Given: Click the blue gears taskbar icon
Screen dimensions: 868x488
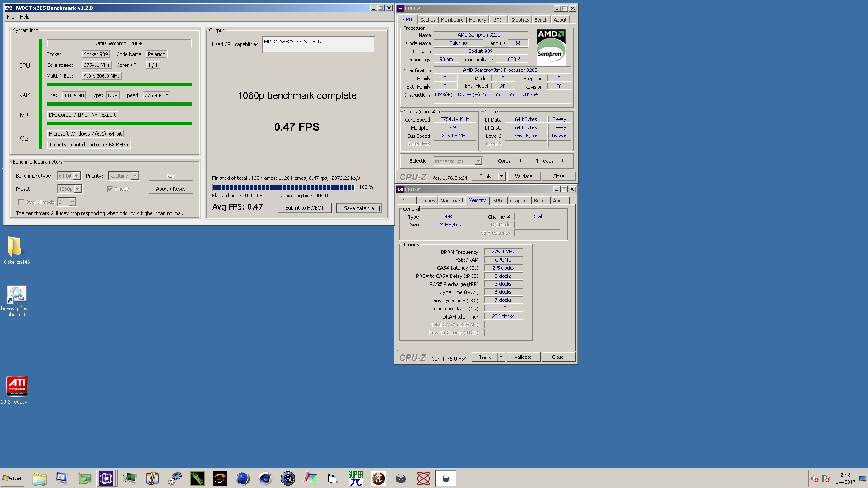Looking at the screenshot, I should (175, 479).
